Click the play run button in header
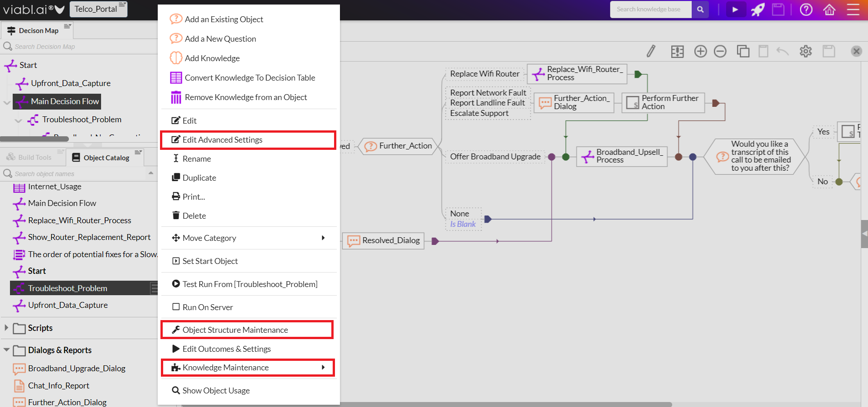 735,10
